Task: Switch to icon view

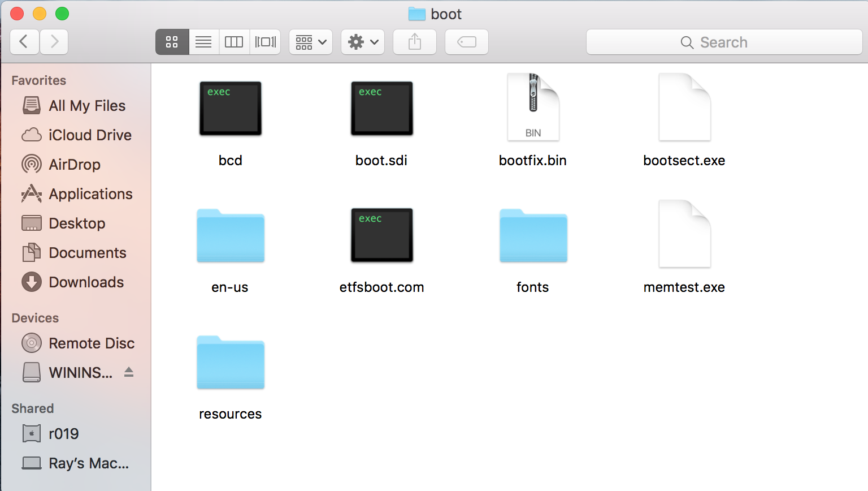Action: click(x=172, y=42)
